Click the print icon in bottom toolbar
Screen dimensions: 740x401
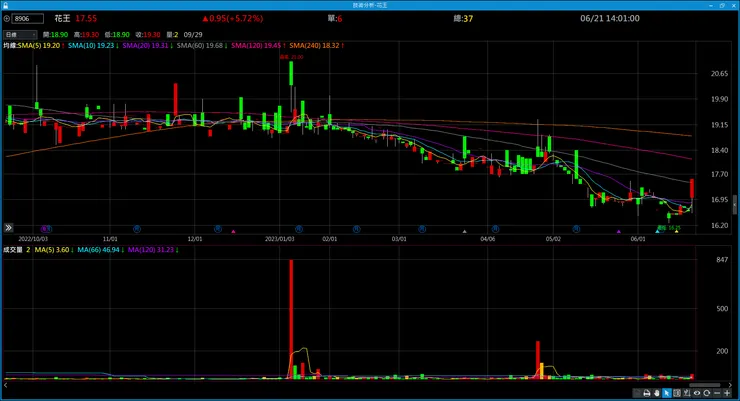[647, 393]
